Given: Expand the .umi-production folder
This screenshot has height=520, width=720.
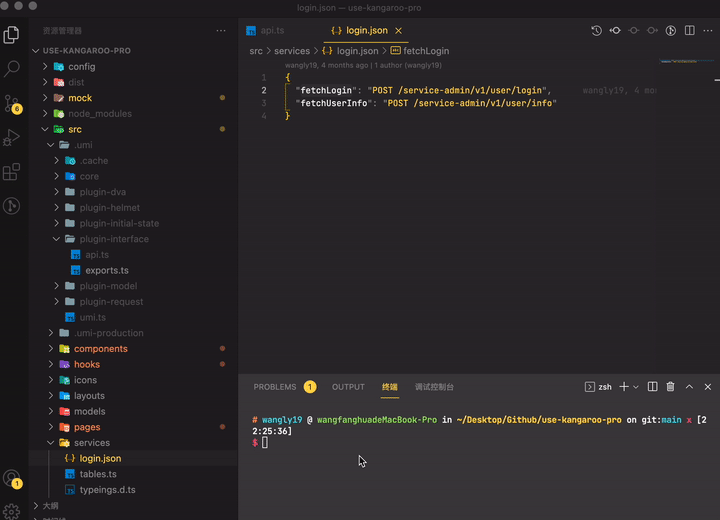Looking at the screenshot, I should 51,333.
